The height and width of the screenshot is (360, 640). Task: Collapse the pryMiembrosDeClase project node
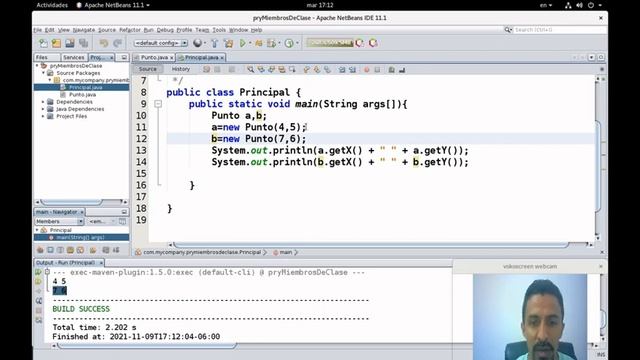(37, 65)
